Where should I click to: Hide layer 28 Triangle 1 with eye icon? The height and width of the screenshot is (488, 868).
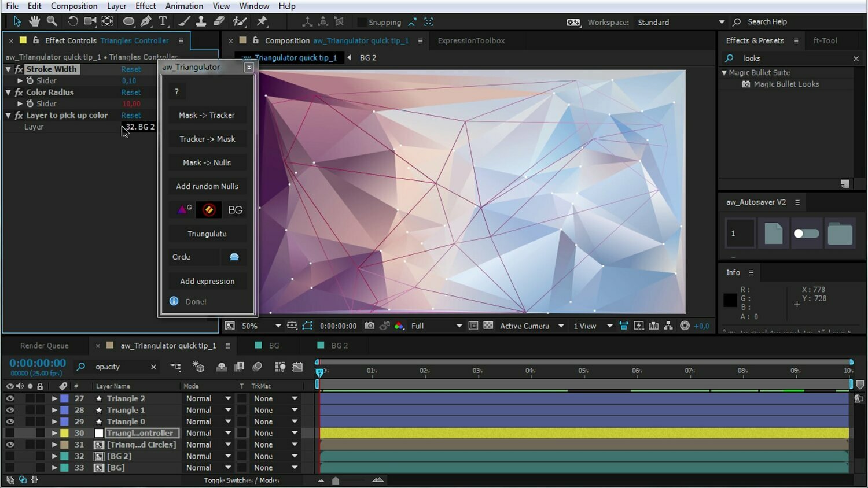point(10,410)
